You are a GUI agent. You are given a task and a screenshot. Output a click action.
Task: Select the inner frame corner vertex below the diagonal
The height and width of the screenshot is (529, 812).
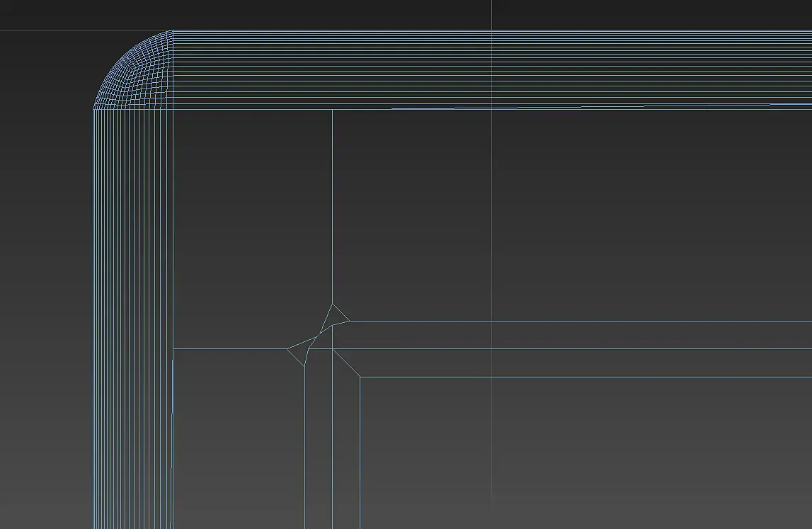pyautogui.click(x=360, y=377)
